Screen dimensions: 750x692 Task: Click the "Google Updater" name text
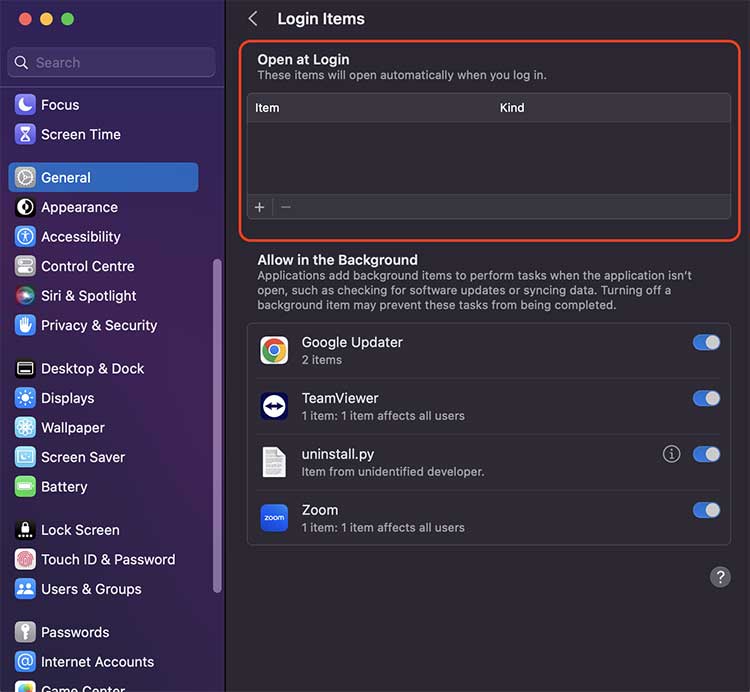pos(352,342)
